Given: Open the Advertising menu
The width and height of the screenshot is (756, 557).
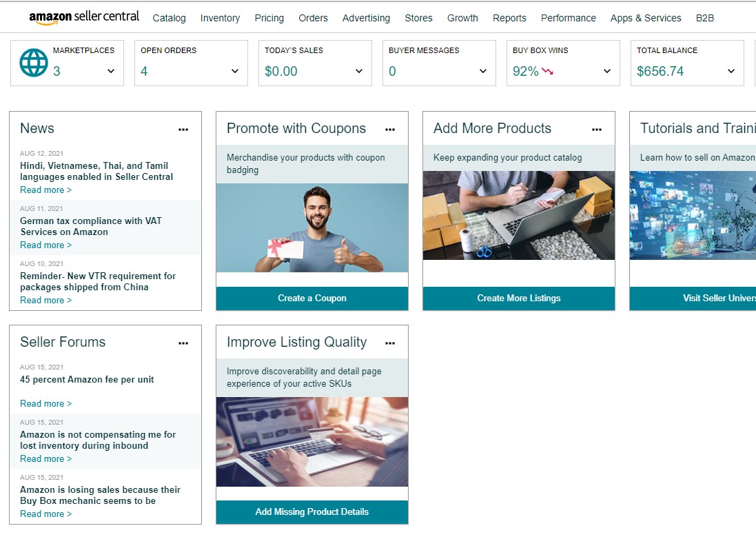Looking at the screenshot, I should (x=366, y=18).
